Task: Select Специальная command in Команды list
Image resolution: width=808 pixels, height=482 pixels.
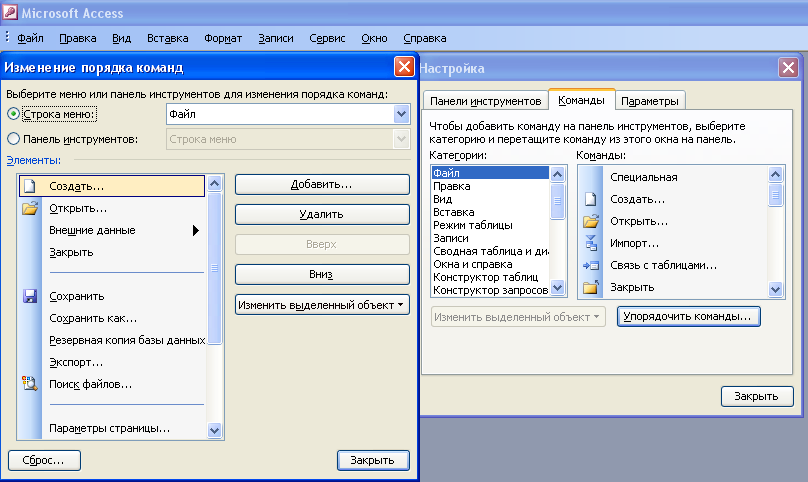Action: pos(674,177)
